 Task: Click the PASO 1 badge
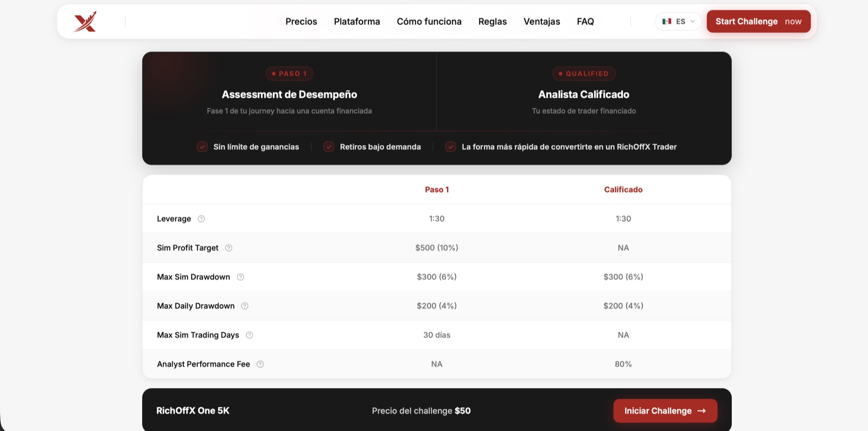pyautogui.click(x=289, y=74)
